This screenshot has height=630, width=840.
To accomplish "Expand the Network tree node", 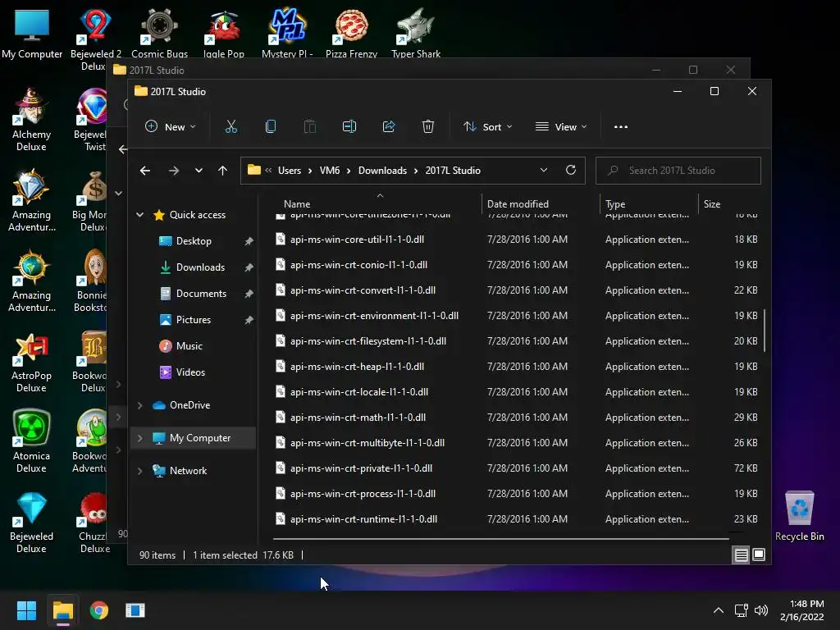I will point(139,471).
